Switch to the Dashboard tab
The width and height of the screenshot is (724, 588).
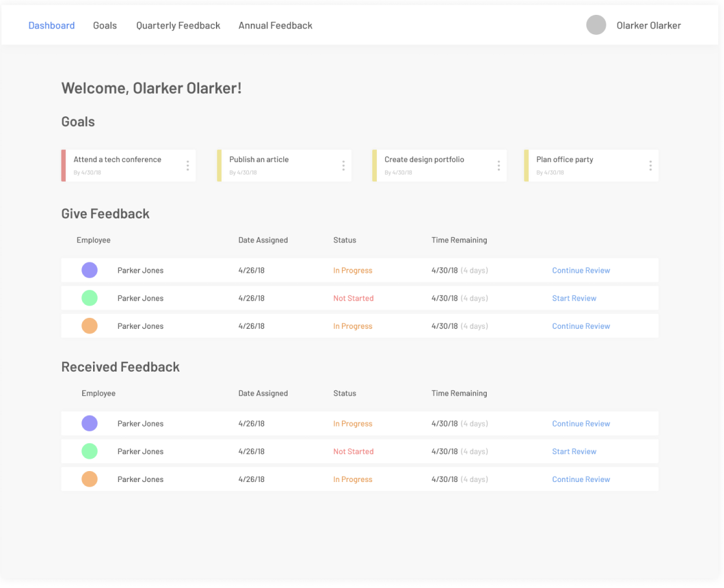[52, 25]
